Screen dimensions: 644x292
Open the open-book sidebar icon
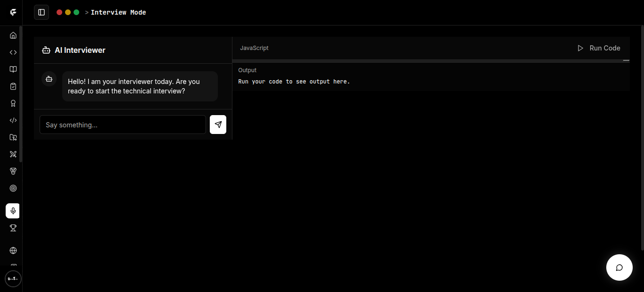[13, 69]
